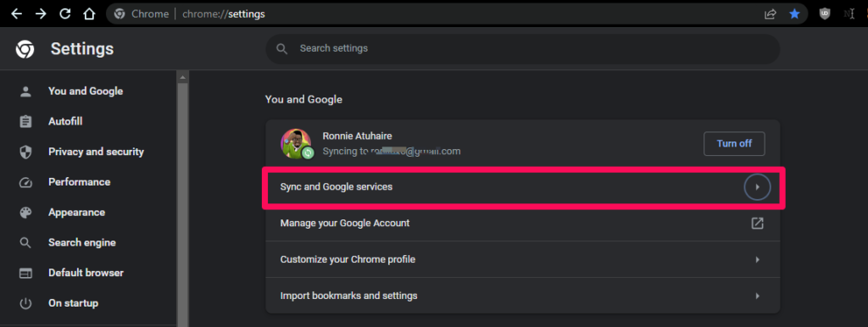Open Manage your Google Account link
Screen dimensions: 868x327
[x=522, y=224]
